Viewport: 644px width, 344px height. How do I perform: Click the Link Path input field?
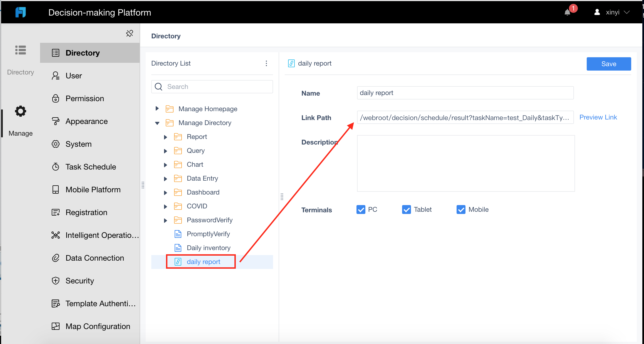465,117
